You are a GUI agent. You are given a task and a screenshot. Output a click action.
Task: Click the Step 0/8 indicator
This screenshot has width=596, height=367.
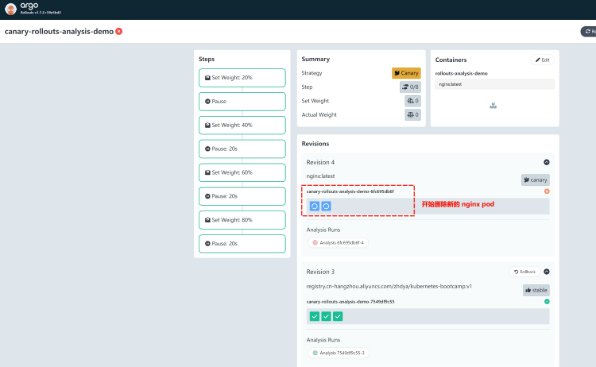[x=410, y=87]
